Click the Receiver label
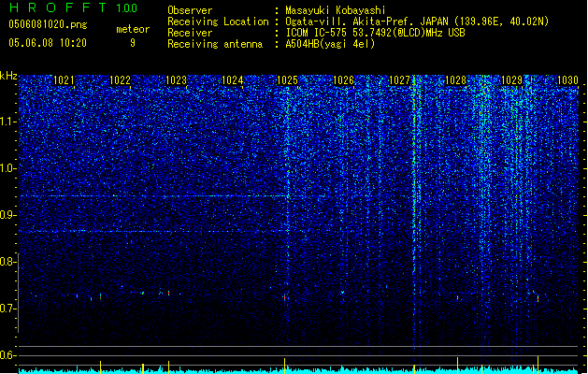 pyautogui.click(x=190, y=33)
